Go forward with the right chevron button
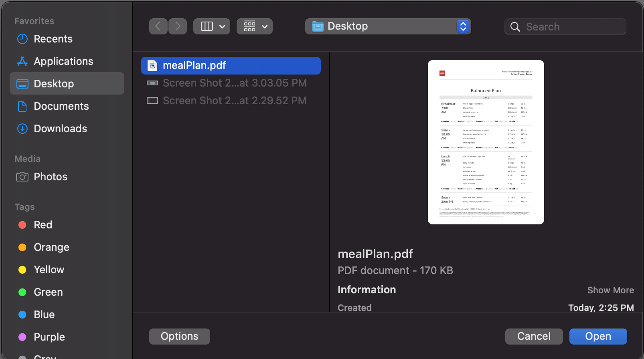The height and width of the screenshot is (359, 644). [178, 26]
